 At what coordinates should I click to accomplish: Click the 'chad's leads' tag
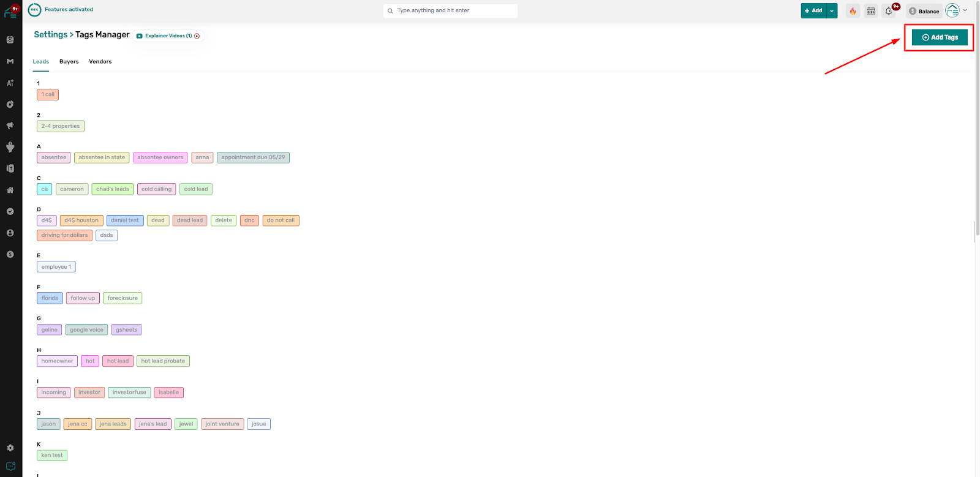tap(113, 189)
